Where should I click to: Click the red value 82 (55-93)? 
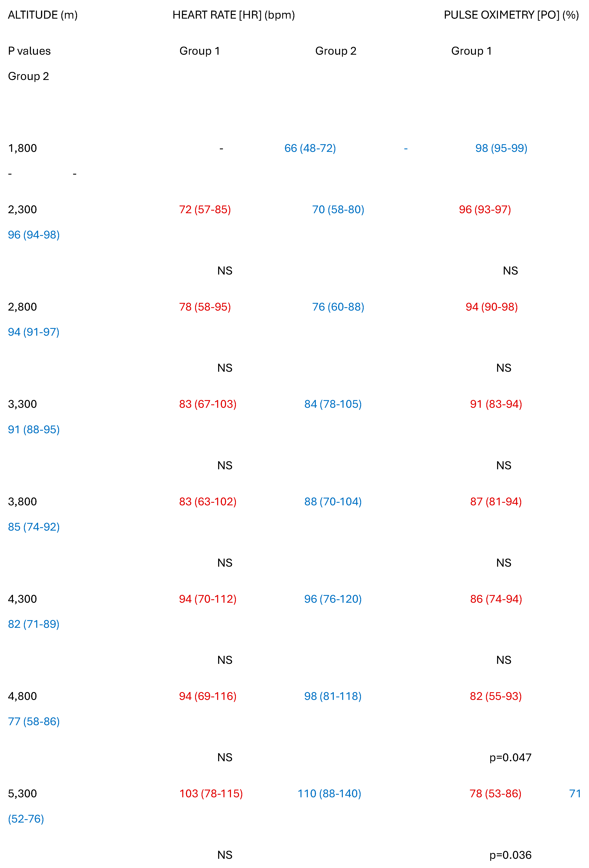click(496, 696)
